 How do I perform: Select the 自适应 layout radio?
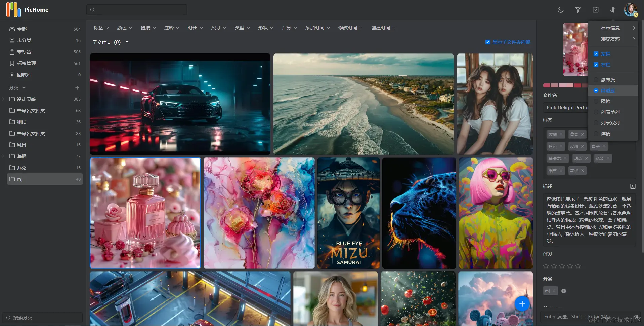click(x=596, y=90)
